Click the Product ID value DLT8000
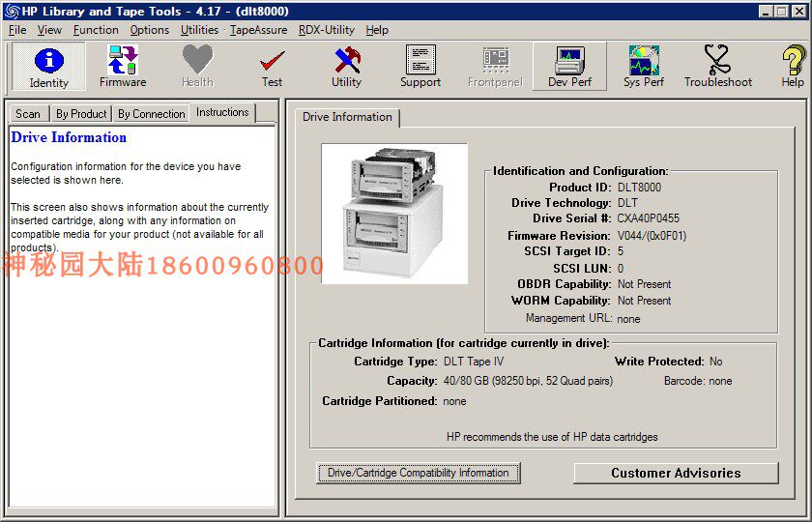Viewport: 812px width, 522px height. pos(639,188)
